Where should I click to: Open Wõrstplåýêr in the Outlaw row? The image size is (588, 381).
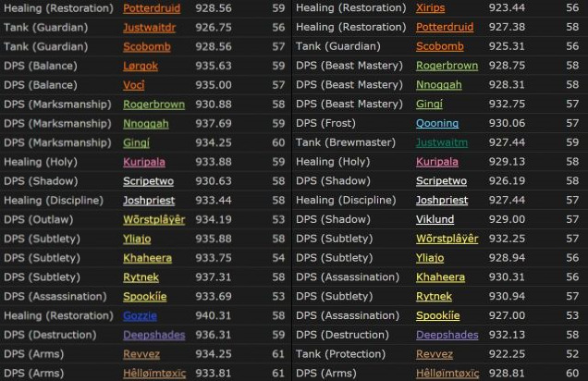tap(153, 220)
